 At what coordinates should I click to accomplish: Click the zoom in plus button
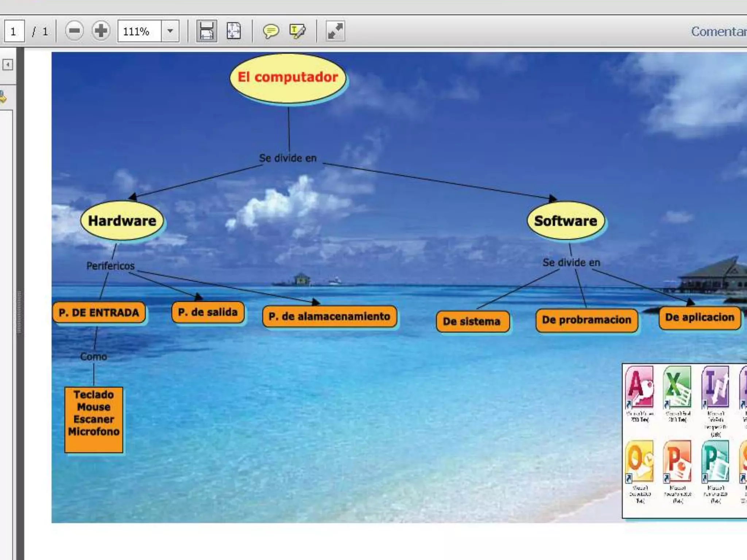(x=101, y=31)
